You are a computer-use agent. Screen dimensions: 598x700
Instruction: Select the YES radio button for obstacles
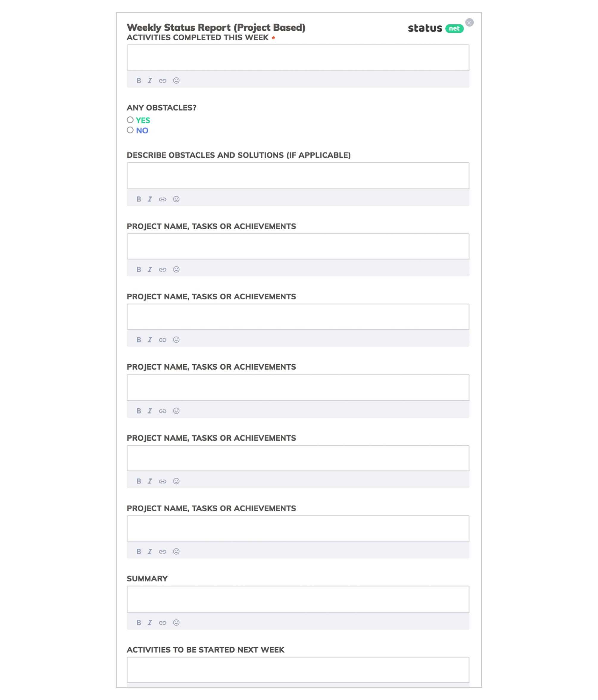click(130, 119)
